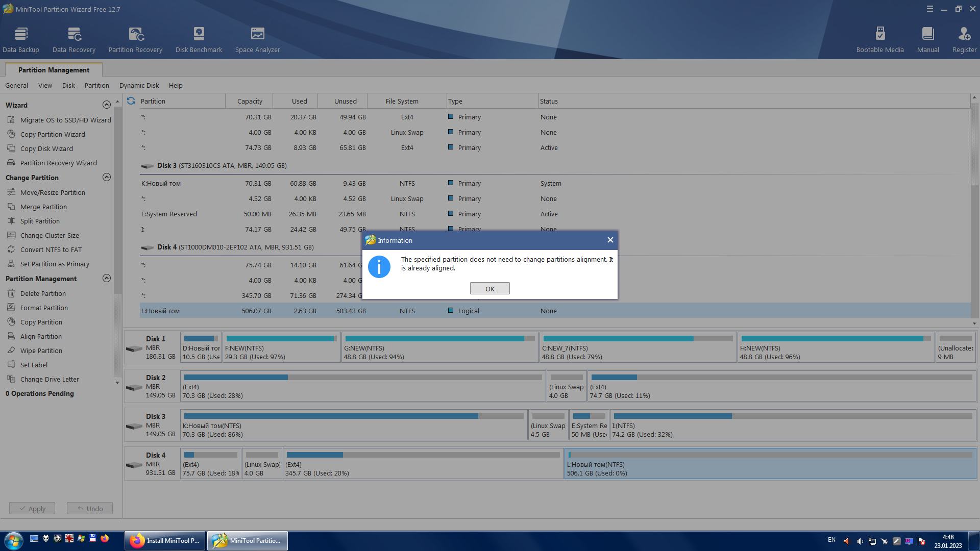Select the E:System Reserved partition row
Image resolution: width=980 pixels, height=551 pixels.
pos(555,214)
